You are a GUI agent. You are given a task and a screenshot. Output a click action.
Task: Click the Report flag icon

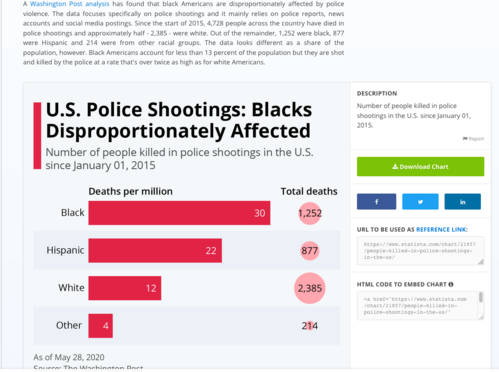click(465, 139)
